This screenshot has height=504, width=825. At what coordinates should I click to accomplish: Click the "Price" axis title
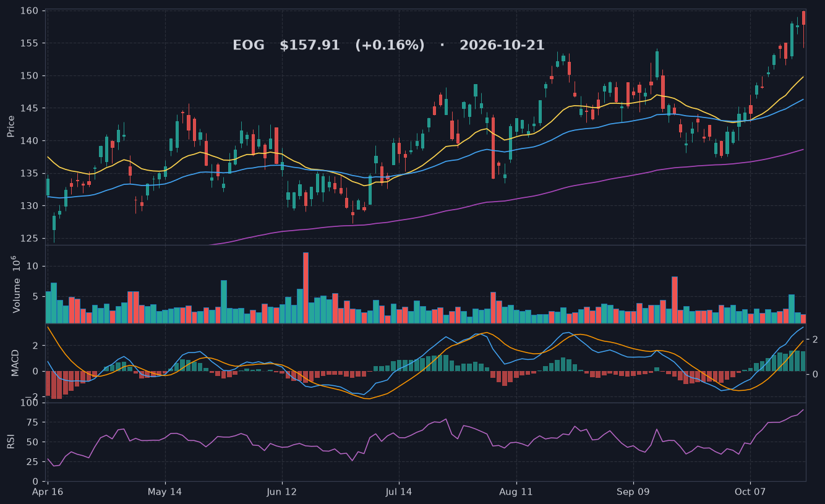click(x=11, y=126)
